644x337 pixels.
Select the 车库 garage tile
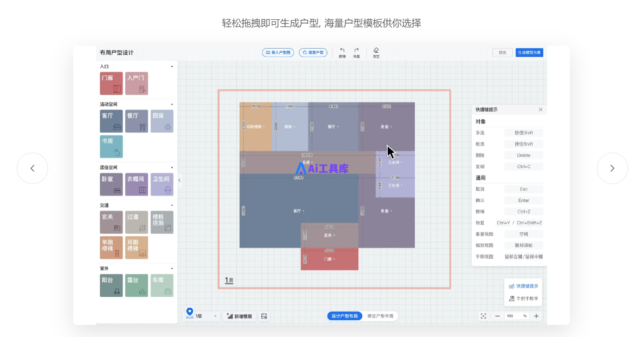click(x=162, y=286)
